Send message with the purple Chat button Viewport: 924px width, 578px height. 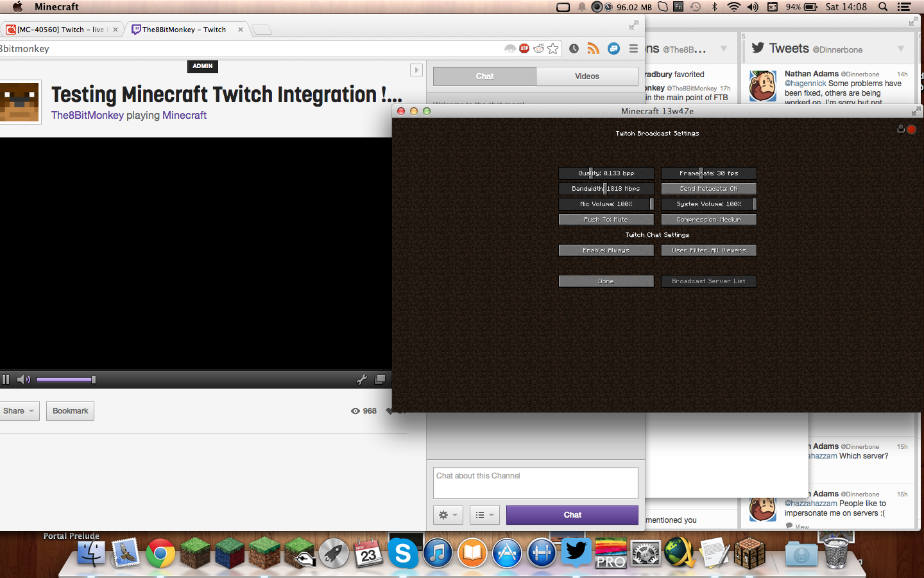(x=572, y=515)
